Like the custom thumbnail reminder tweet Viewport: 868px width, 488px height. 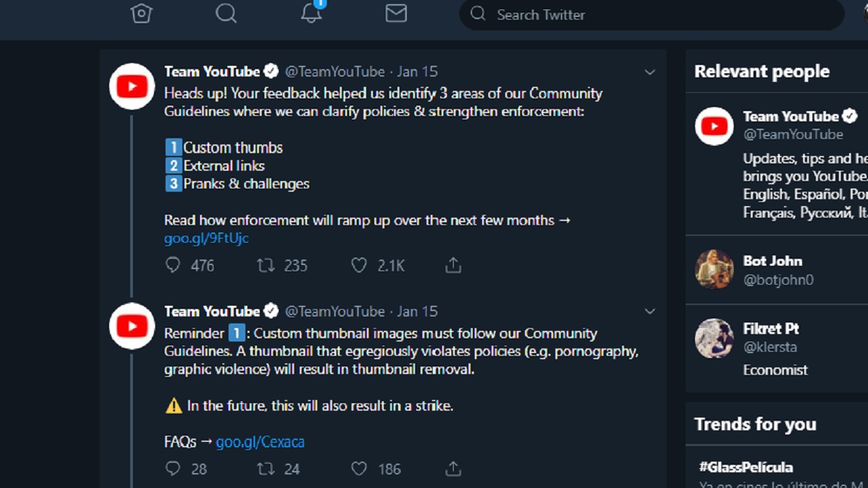pyautogui.click(x=359, y=468)
